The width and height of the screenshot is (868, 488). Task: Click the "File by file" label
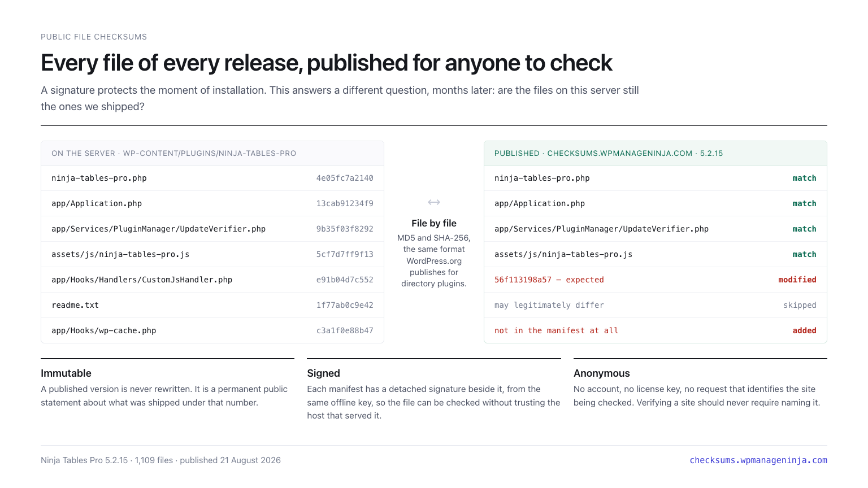434,223
